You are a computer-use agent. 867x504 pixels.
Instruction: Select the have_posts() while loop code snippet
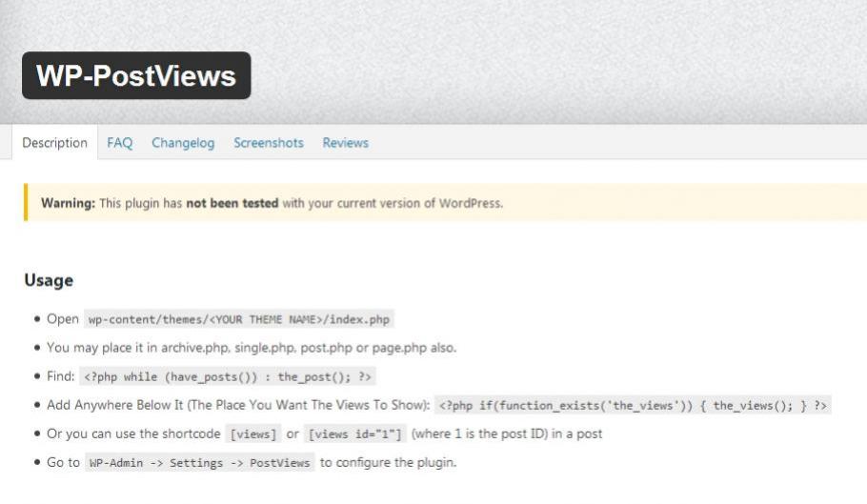pyautogui.click(x=228, y=377)
